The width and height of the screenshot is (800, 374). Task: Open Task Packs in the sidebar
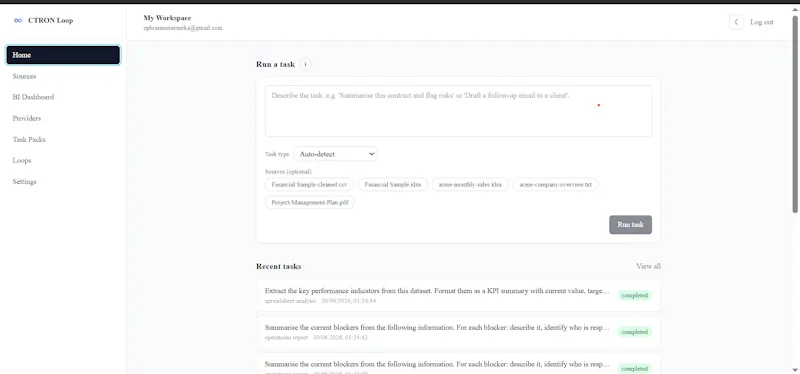[29, 139]
